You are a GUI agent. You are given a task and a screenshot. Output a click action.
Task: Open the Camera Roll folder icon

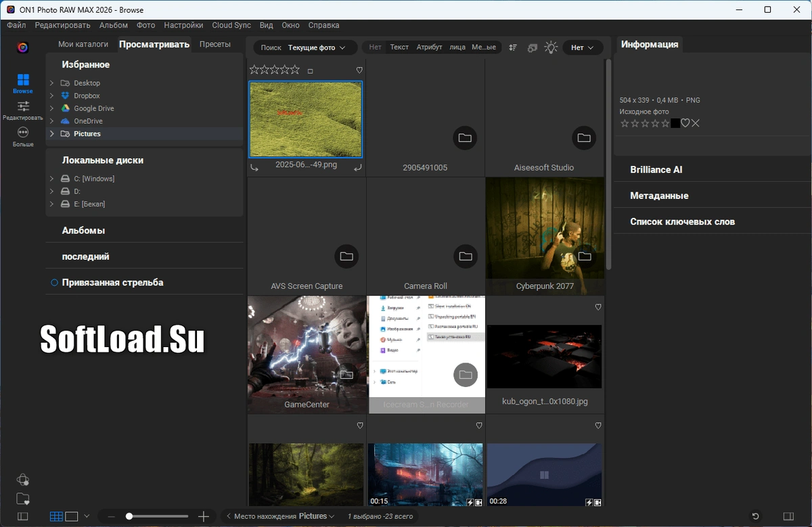coord(465,256)
